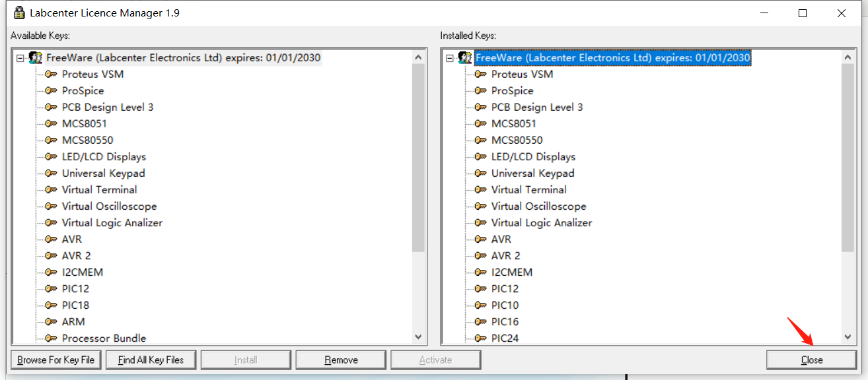868x380 pixels.
Task: Select AVR 2 text in Available Keys
Action: point(77,255)
